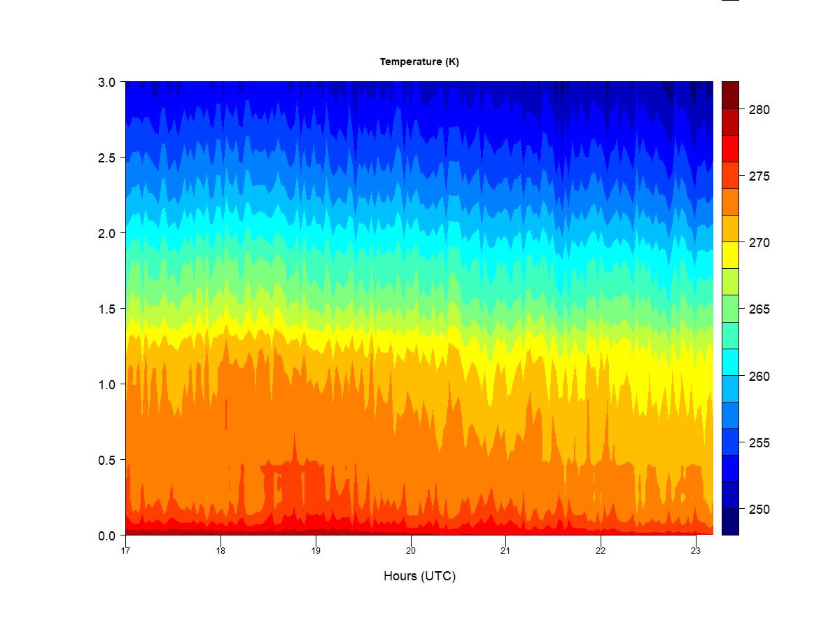This screenshot has width=840, height=630.
Task: Select the y-axis tick label 1.0
Action: tap(107, 384)
